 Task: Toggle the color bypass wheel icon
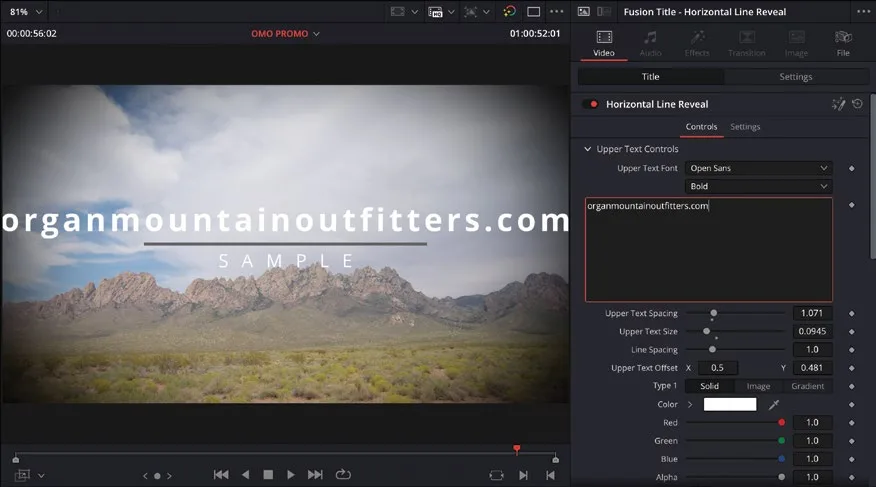coord(509,12)
